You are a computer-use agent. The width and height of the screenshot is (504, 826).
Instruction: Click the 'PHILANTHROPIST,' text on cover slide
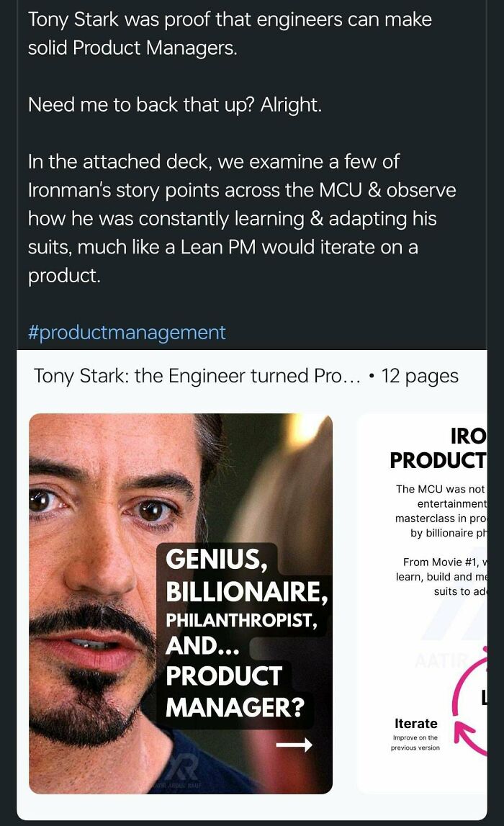click(x=241, y=619)
